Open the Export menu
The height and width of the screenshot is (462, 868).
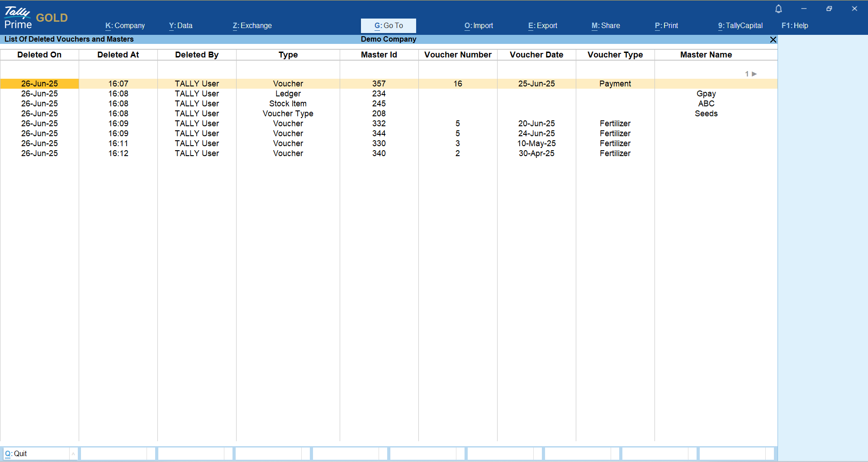542,26
